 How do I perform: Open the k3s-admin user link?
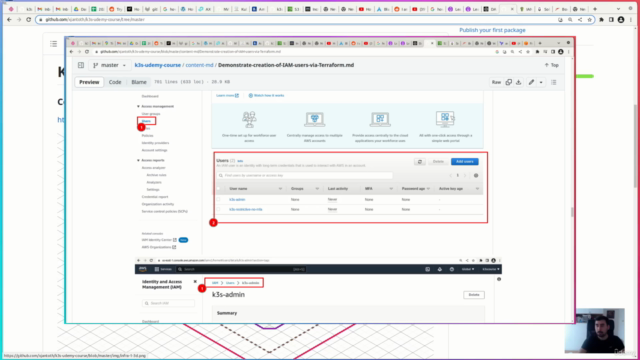tap(237, 200)
